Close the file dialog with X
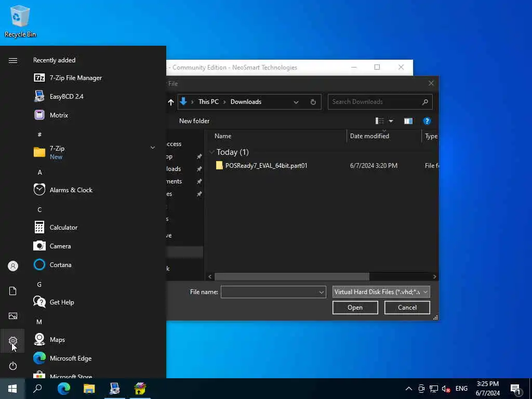Viewport: 532px width, 399px height. pos(431,83)
